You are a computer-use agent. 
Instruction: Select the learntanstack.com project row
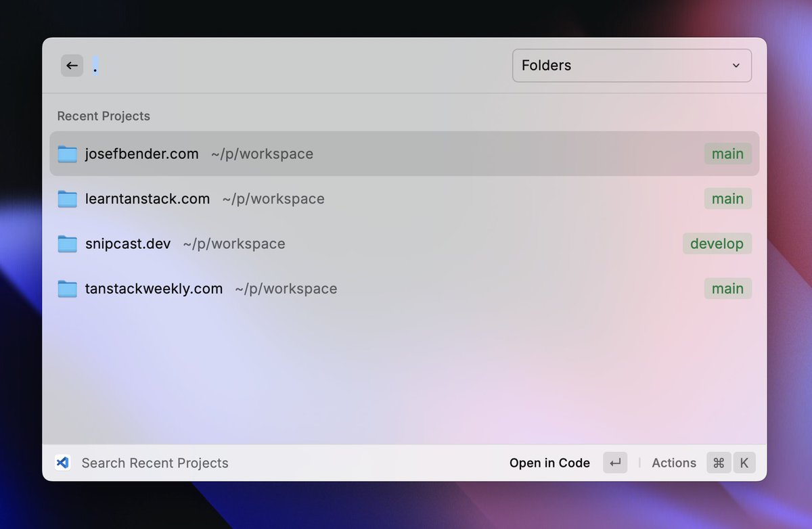coord(405,199)
